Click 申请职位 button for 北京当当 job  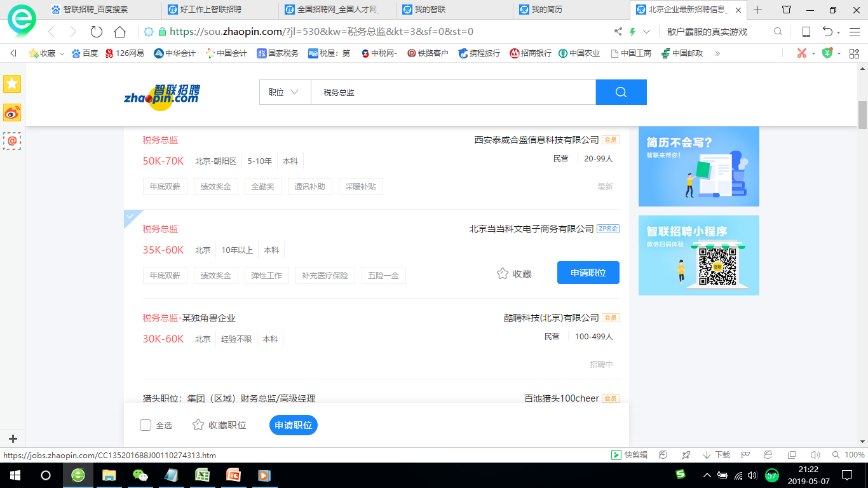(588, 273)
